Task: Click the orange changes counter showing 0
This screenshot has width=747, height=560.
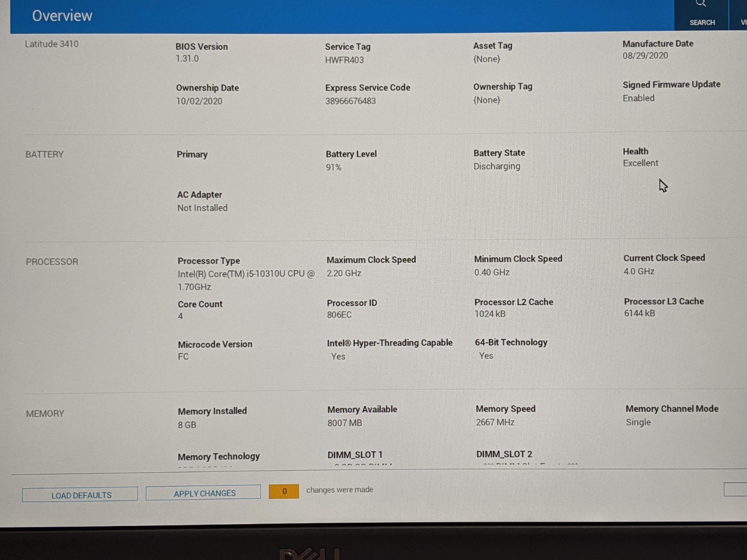Action: pyautogui.click(x=284, y=491)
